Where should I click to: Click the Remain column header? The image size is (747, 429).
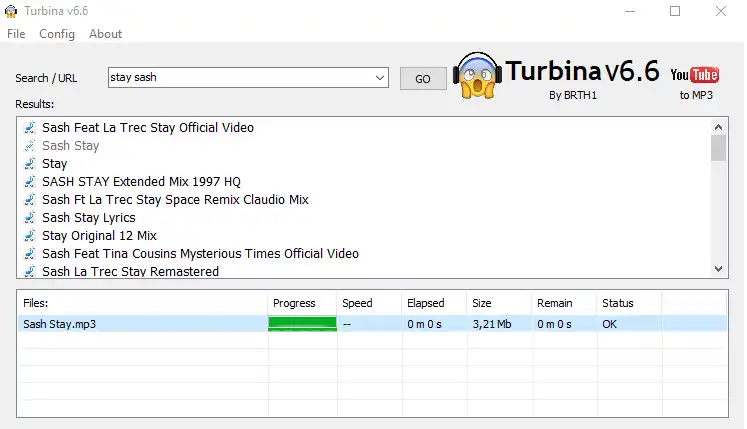tap(564, 303)
